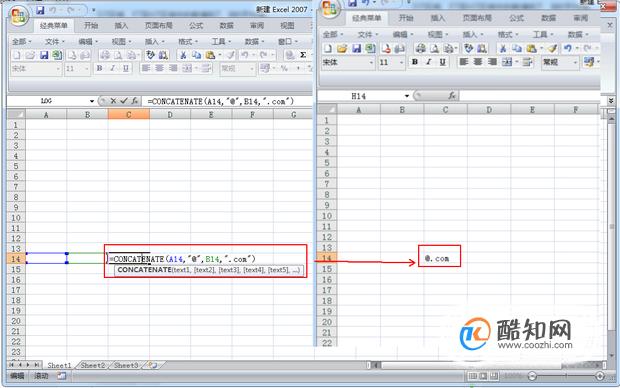Click the Insert Worksheet icon after Sheet3

152,365
